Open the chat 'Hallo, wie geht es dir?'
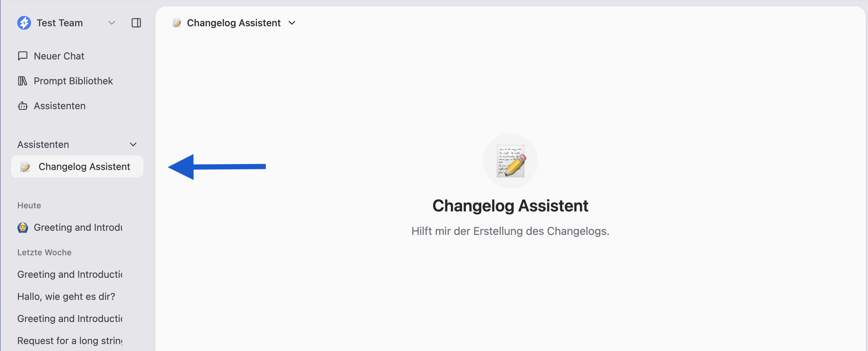The height and width of the screenshot is (351, 868). [x=66, y=296]
